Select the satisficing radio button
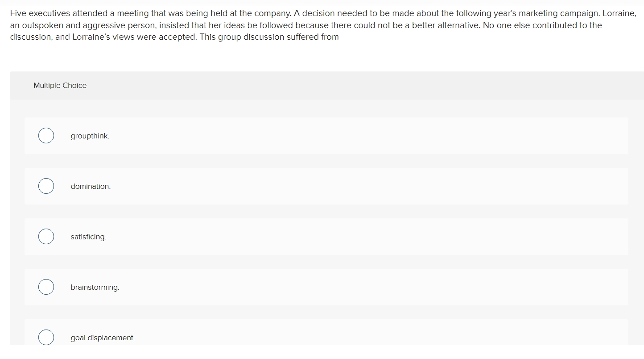This screenshot has height=359, width=644. coord(46,236)
